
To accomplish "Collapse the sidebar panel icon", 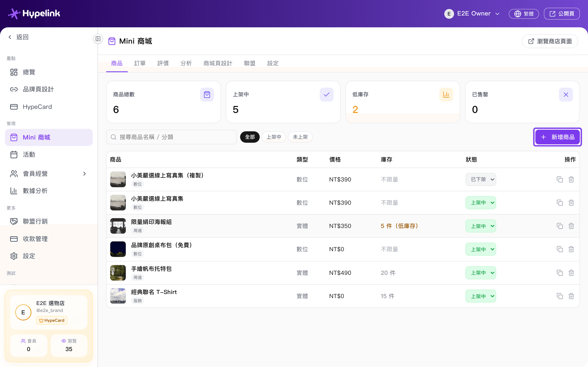I will point(98,39).
